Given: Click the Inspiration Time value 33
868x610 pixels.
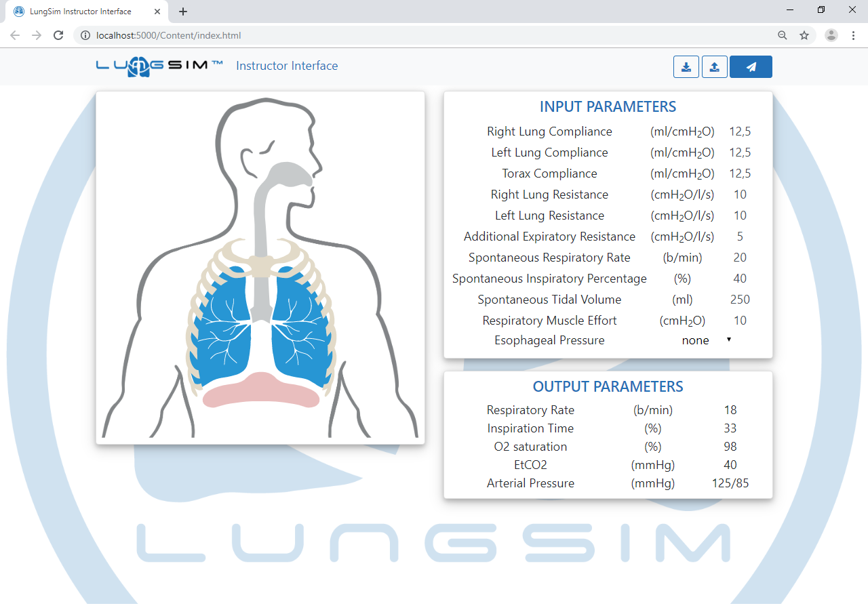Looking at the screenshot, I should pyautogui.click(x=730, y=428).
